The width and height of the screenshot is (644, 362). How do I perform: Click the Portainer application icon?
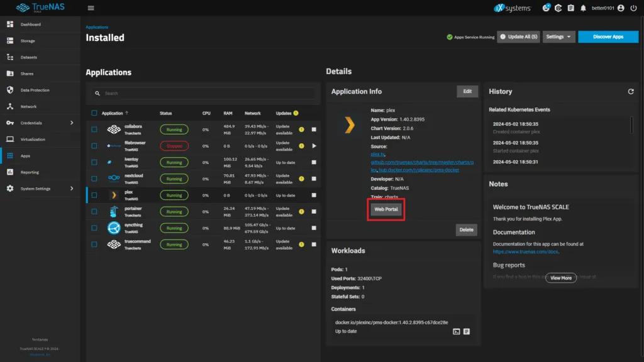point(113,211)
